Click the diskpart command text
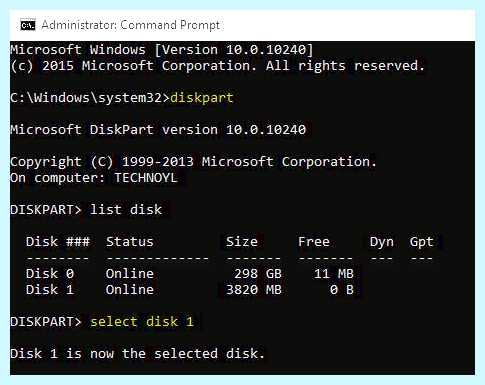The width and height of the screenshot is (485, 385). click(x=202, y=98)
